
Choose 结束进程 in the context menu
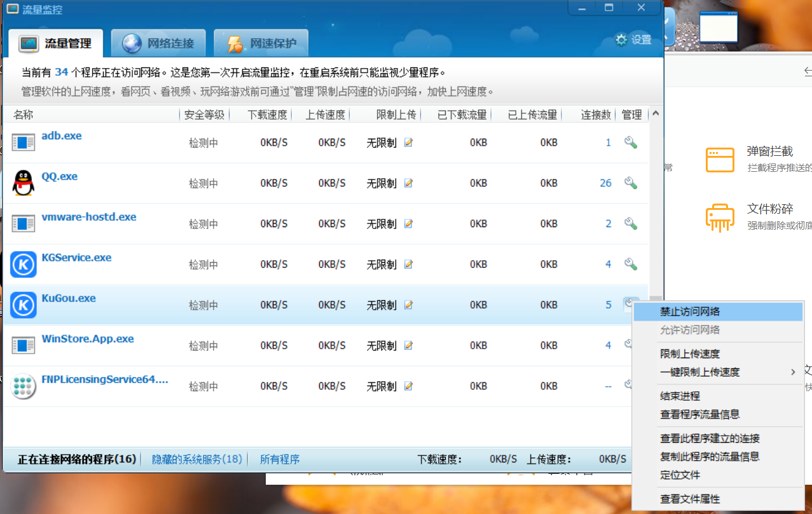[680, 396]
